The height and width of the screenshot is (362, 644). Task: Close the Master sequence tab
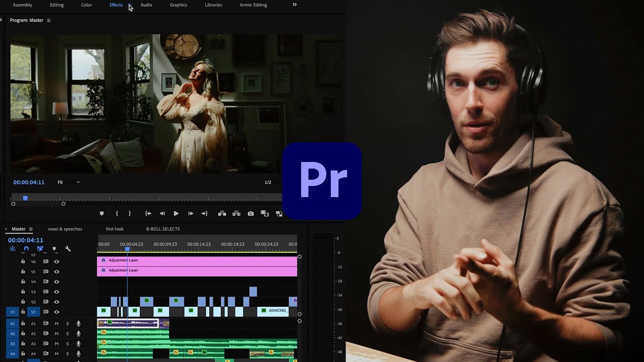(7, 229)
